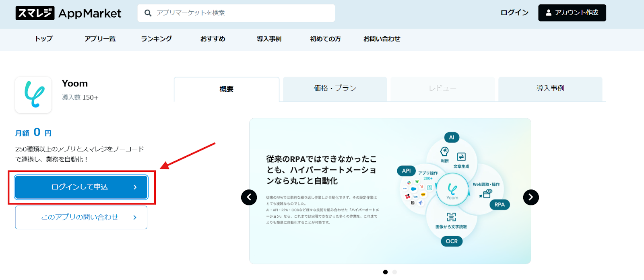Open 初めての方 navigation item
The width and height of the screenshot is (644, 280).
pos(325,39)
